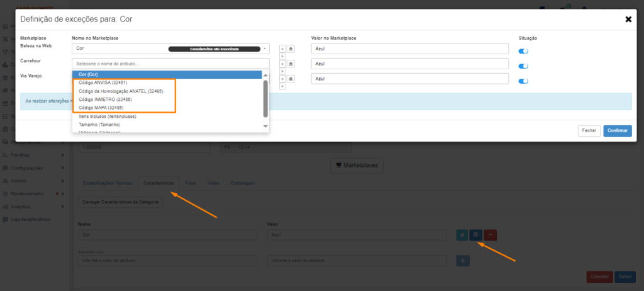Click Valor no Marketplace field for Carrefour
This screenshot has width=644, height=291.
(x=410, y=64)
